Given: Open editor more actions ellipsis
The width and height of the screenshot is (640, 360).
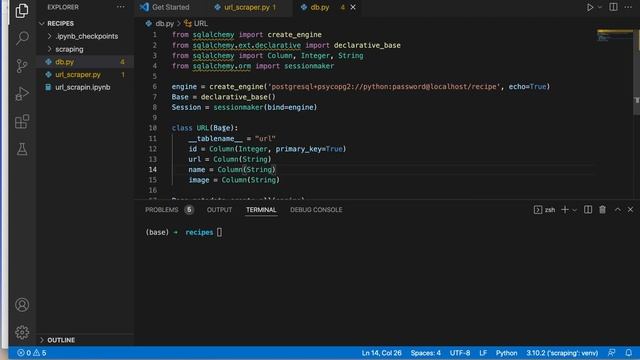Looking at the screenshot, I should (x=628, y=7).
